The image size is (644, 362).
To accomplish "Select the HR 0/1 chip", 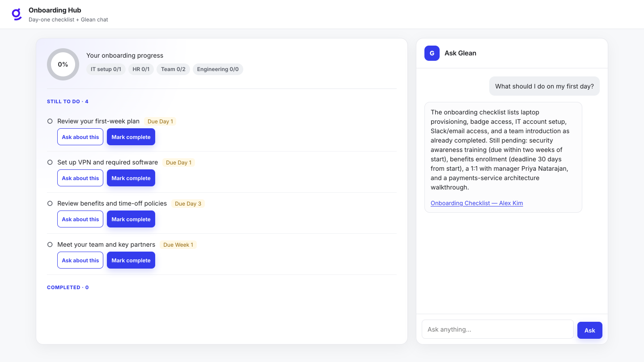I will point(141,69).
